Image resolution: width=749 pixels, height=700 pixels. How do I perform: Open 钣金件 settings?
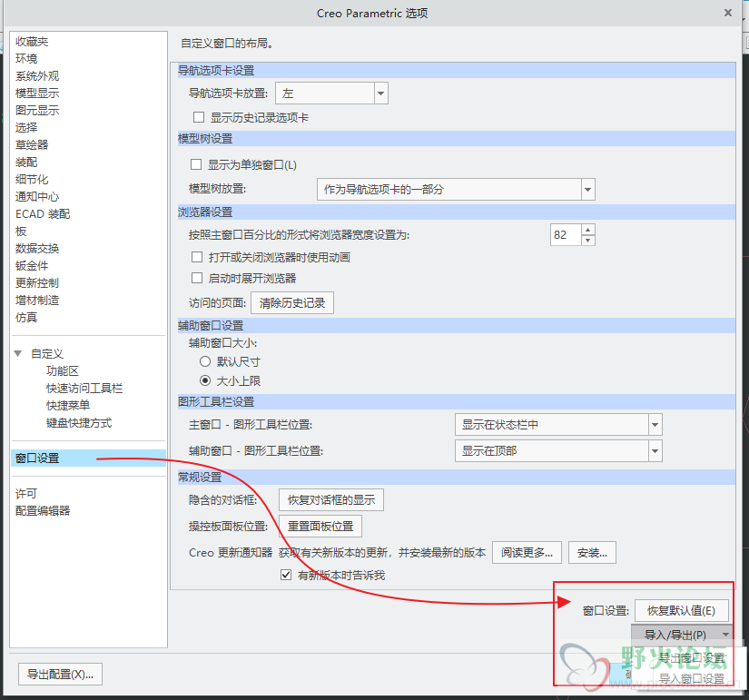point(32,266)
